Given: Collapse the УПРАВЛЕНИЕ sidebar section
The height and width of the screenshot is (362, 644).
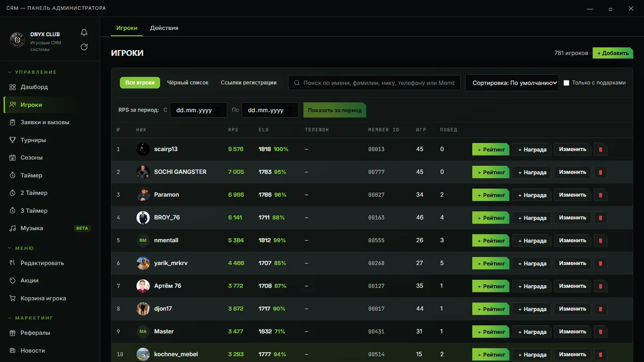Looking at the screenshot, I should point(32,72).
